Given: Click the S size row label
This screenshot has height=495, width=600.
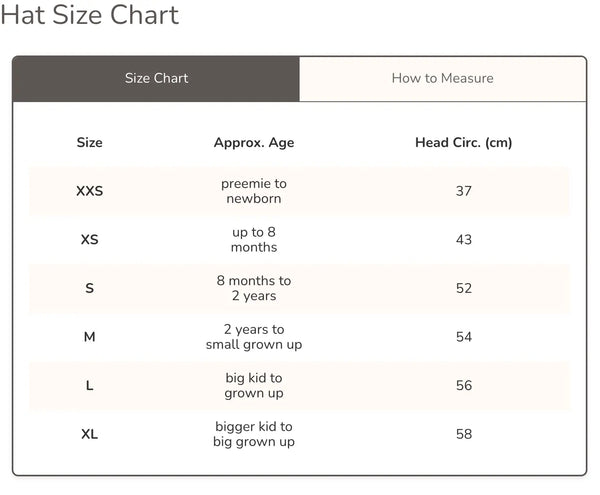Looking at the screenshot, I should 89,289.
